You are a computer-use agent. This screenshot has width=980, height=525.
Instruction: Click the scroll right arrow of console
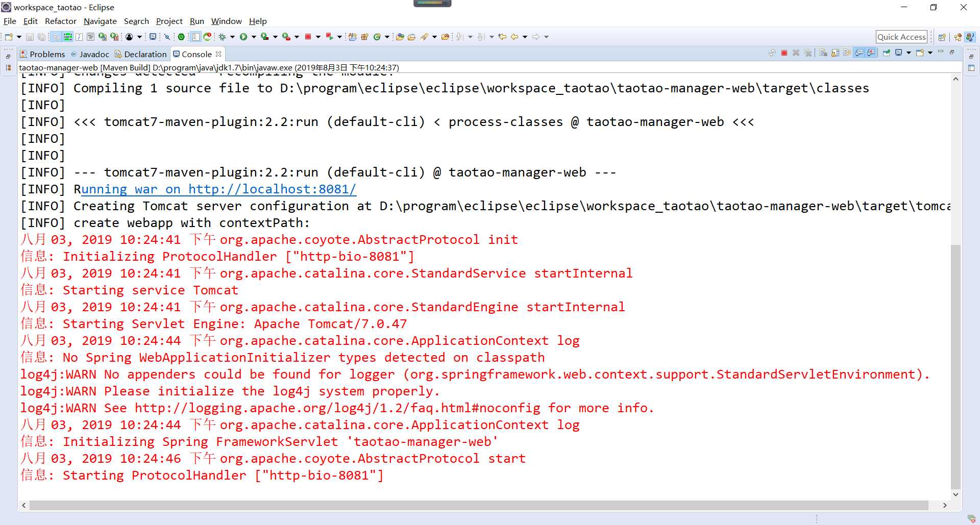click(945, 505)
